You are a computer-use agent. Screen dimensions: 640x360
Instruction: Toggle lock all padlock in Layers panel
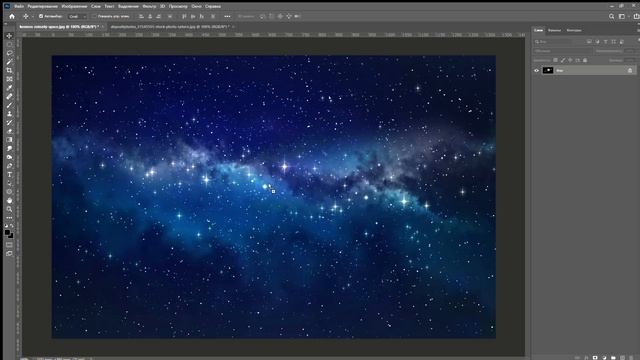click(585, 60)
